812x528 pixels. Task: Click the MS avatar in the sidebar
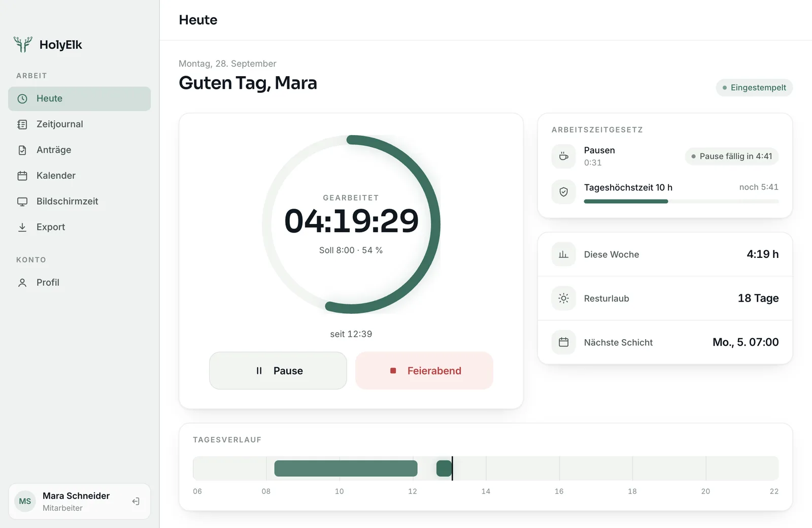tap(25, 502)
